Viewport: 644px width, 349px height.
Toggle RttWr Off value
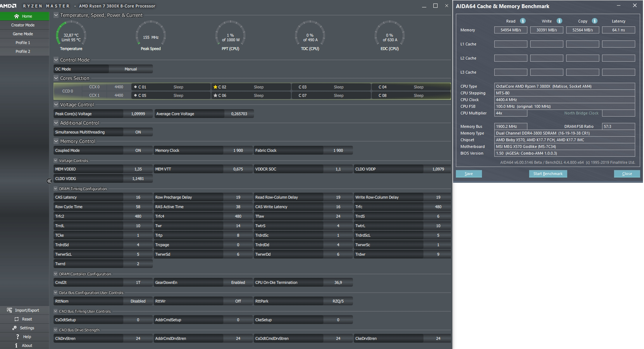click(238, 301)
